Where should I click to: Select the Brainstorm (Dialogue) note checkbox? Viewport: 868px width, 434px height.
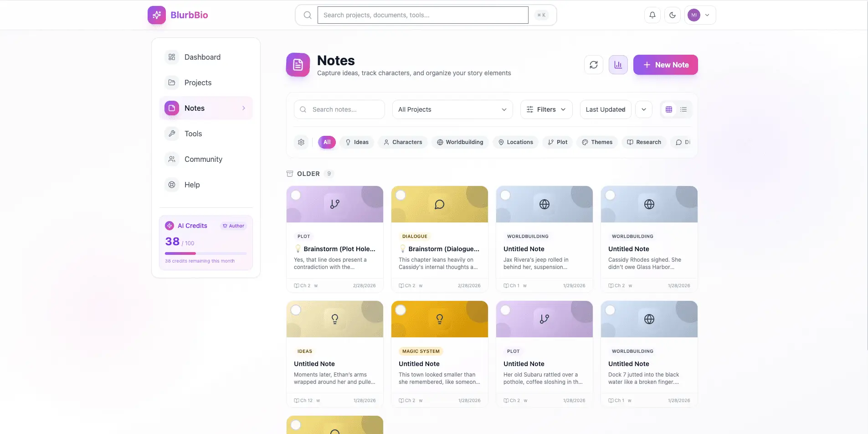(401, 195)
